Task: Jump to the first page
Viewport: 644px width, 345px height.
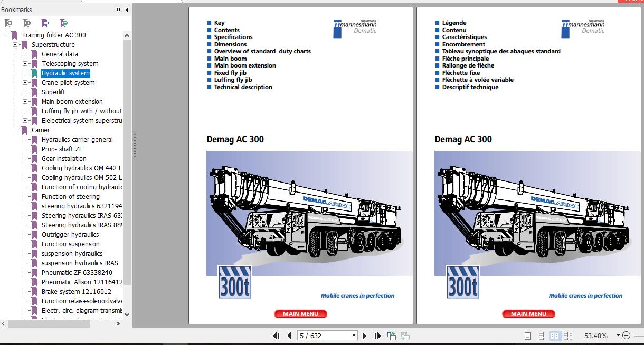Action: click(276, 336)
